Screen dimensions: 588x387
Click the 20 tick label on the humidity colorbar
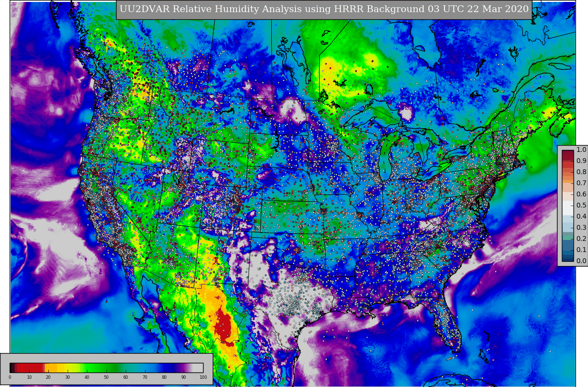(48, 377)
